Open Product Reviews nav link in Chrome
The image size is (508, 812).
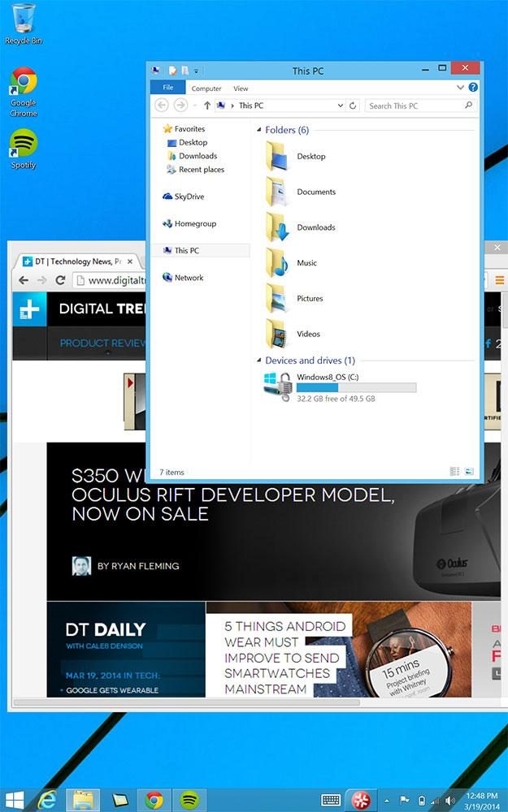[102, 343]
